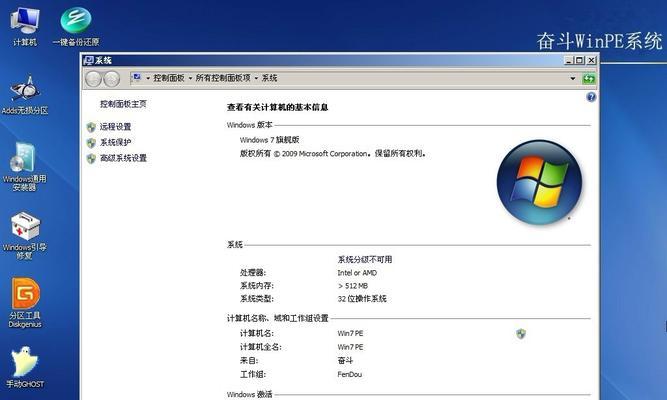Click the computer icon in the address bar
667x400 pixels.
[x=136, y=78]
